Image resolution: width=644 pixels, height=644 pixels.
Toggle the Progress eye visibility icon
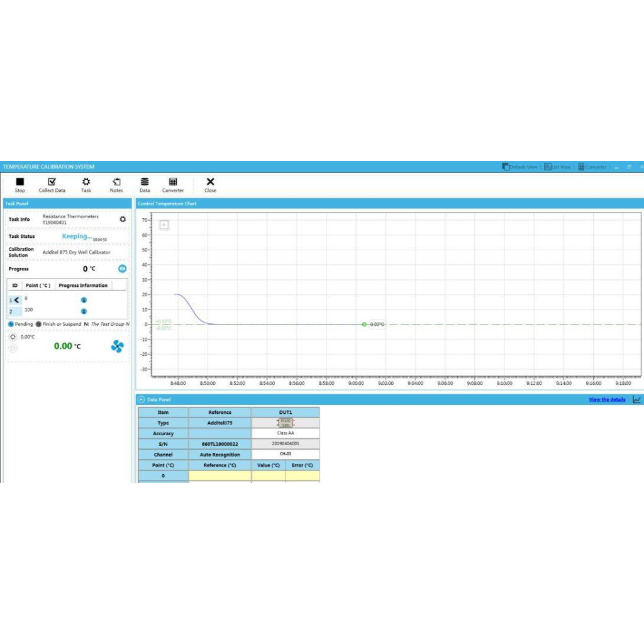tap(123, 269)
